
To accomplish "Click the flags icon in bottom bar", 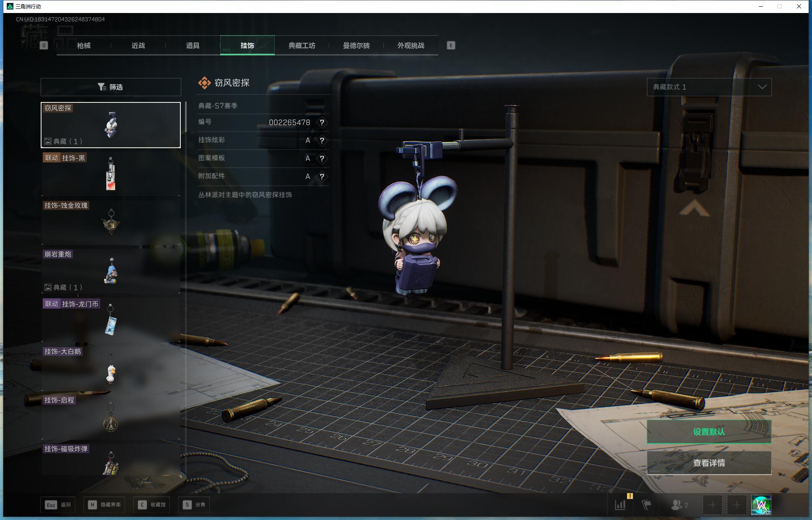I will 646,505.
